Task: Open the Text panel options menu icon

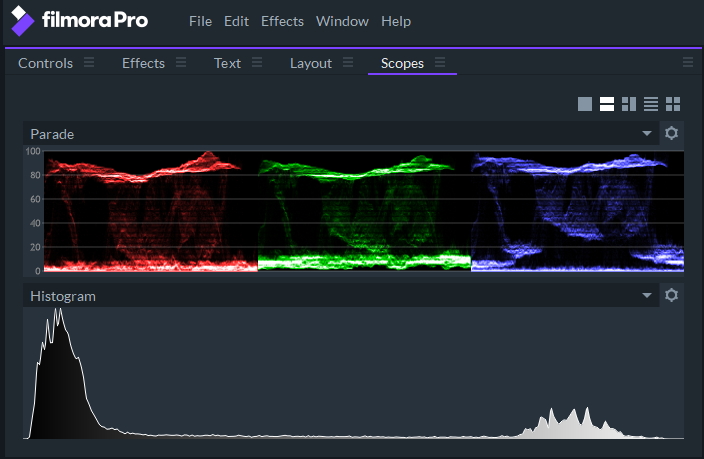Action: (257, 62)
